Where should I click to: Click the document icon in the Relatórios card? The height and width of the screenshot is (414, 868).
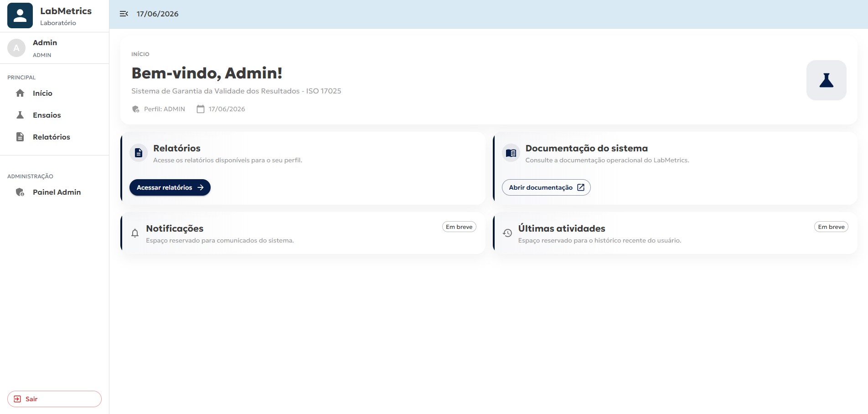(139, 153)
